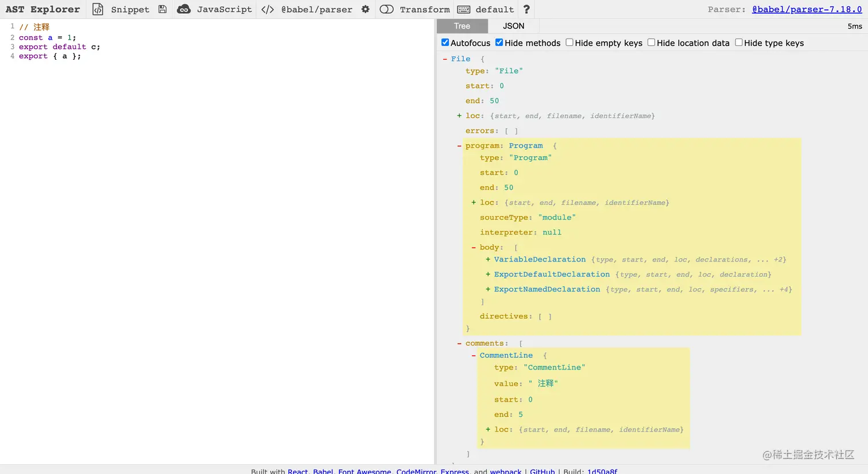Toggle the Transform switch
The image size is (868, 474).
click(387, 9)
